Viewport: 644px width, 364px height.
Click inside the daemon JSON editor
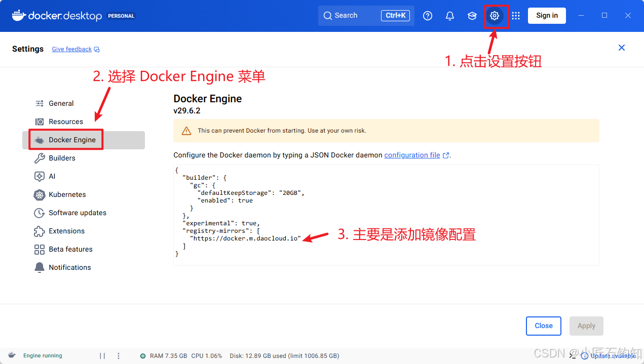pos(386,215)
